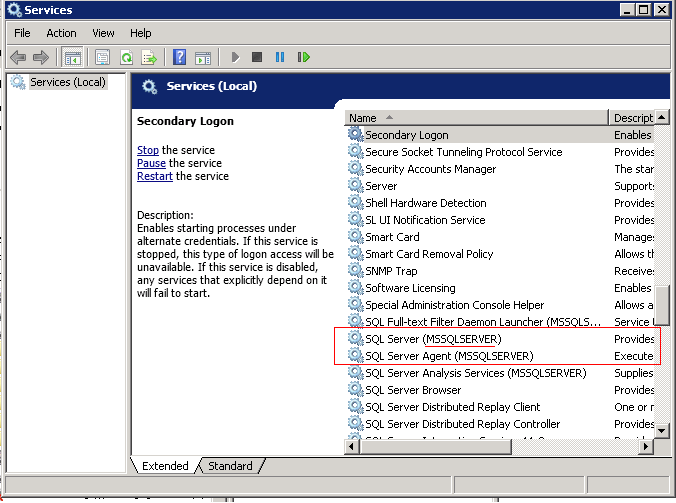Click the Pause Service toolbar icon

point(280,57)
